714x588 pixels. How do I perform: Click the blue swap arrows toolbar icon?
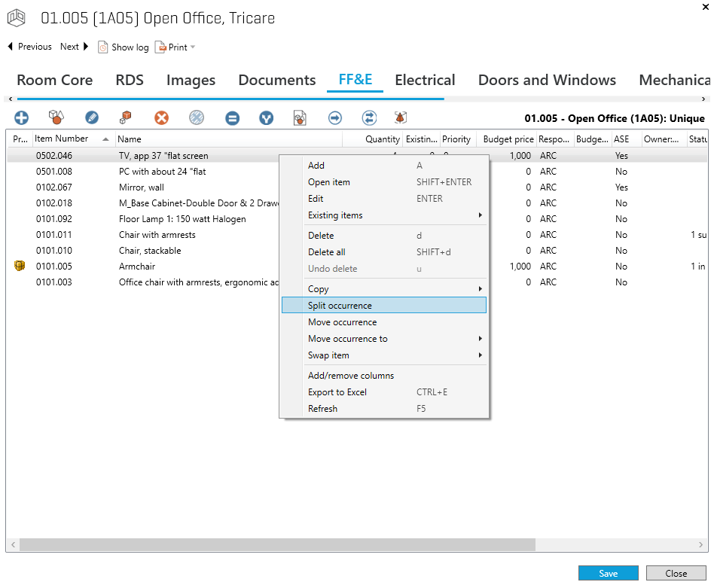[369, 117]
